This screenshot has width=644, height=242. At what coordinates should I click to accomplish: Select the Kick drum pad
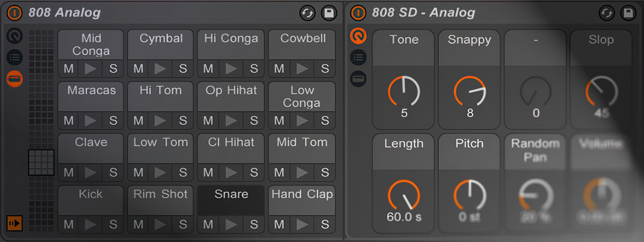point(91,200)
